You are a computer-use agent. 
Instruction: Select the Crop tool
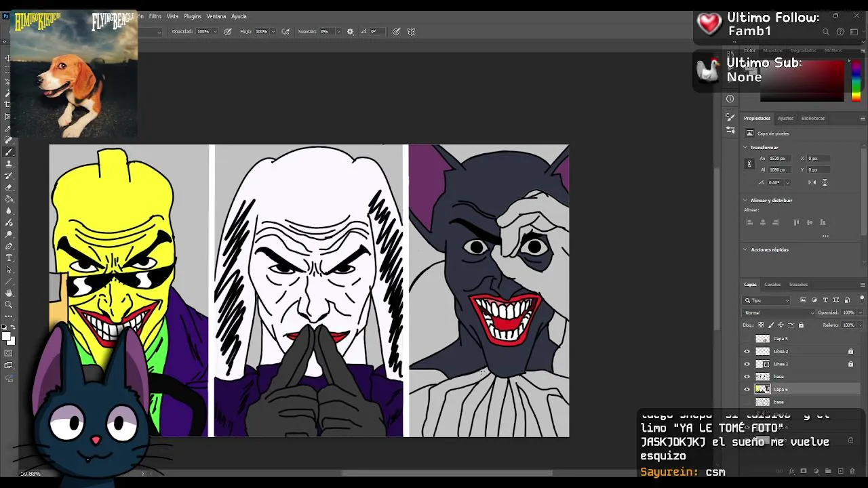pyautogui.click(x=8, y=105)
